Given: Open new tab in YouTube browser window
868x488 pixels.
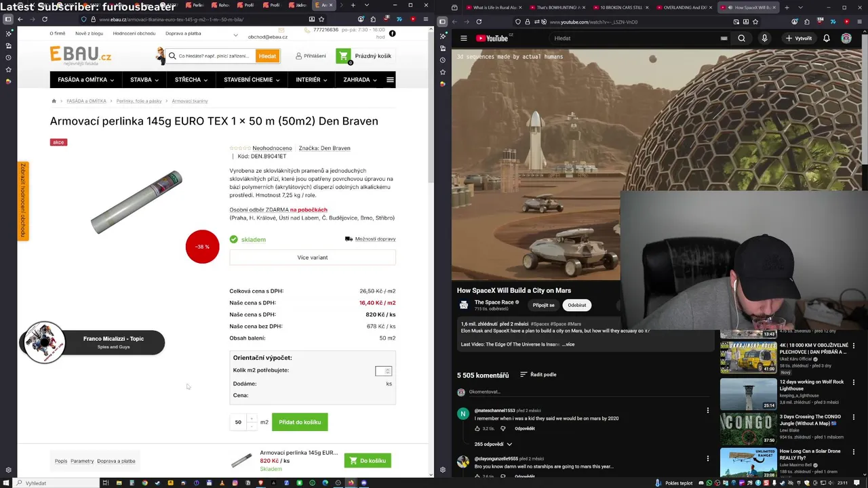Looking at the screenshot, I should (x=787, y=7).
